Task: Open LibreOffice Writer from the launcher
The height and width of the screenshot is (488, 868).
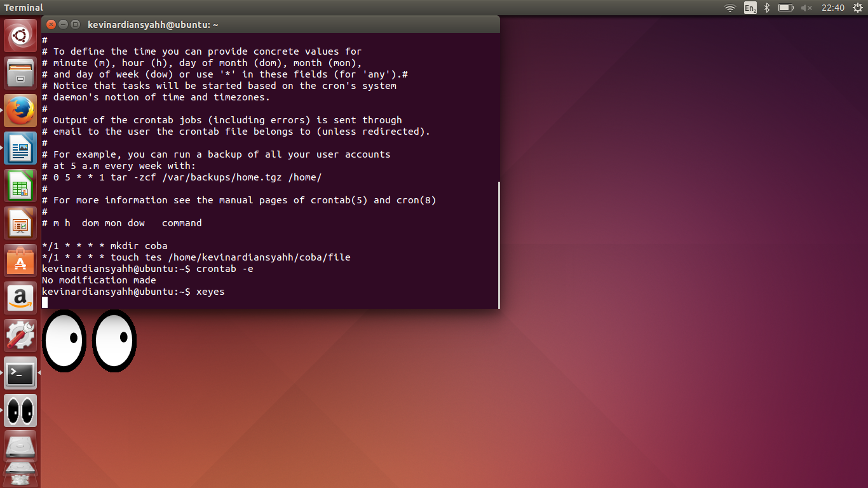Action: coord(20,148)
